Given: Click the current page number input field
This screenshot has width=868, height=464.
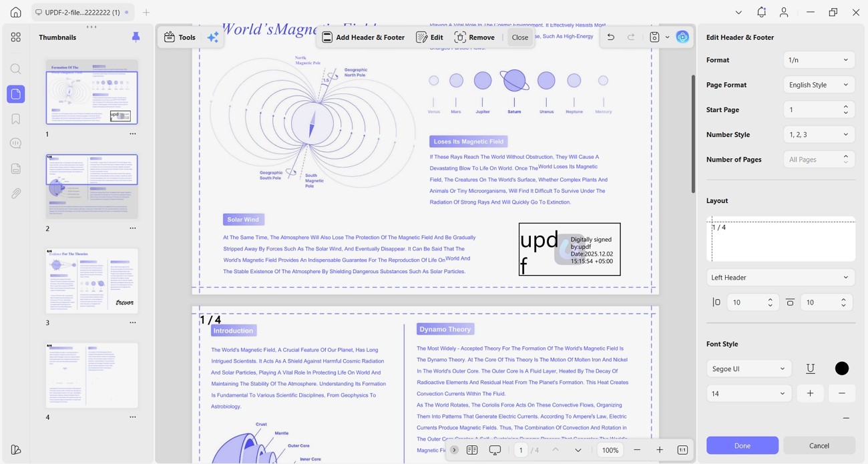Looking at the screenshot, I should pyautogui.click(x=521, y=450).
